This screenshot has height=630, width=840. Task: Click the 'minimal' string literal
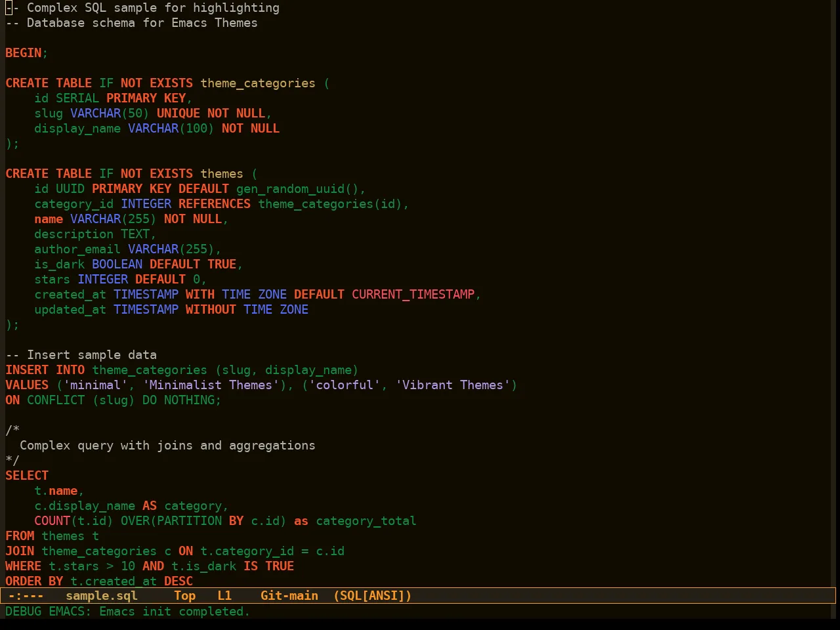pyautogui.click(x=95, y=385)
